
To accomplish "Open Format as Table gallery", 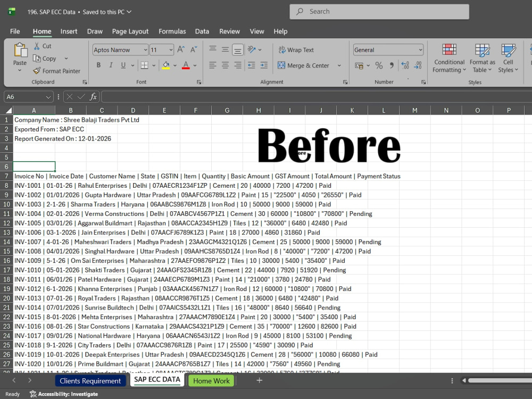I will [x=483, y=59].
